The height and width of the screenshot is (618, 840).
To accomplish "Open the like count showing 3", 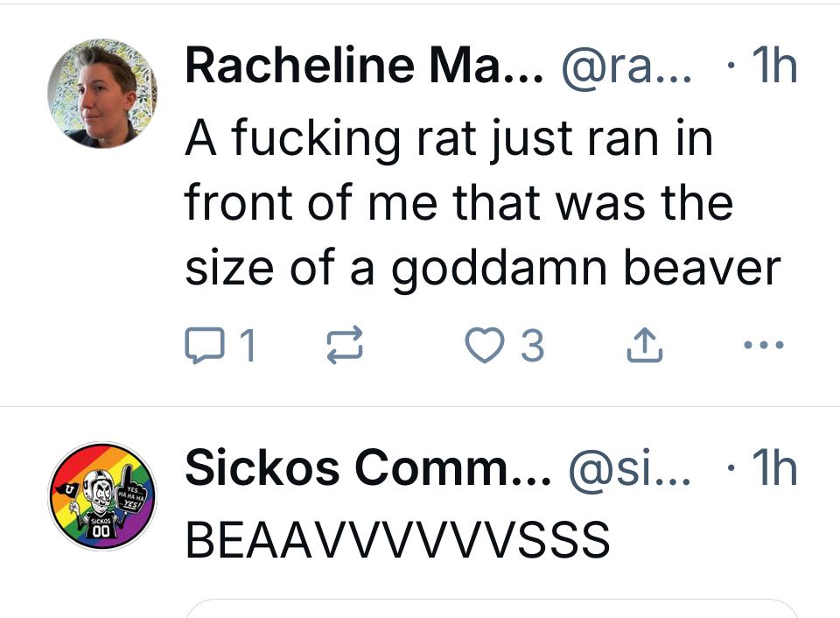I will click(x=535, y=345).
